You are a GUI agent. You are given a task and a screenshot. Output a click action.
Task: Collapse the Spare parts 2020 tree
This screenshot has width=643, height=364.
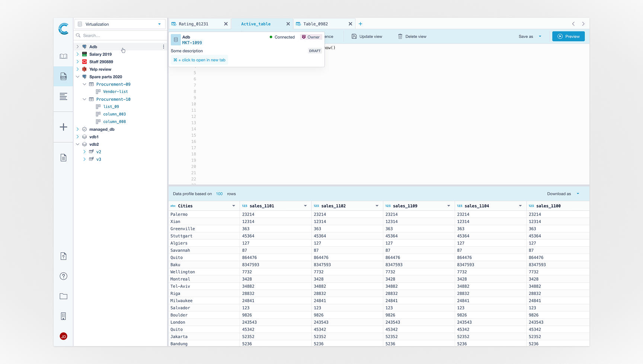77,77
